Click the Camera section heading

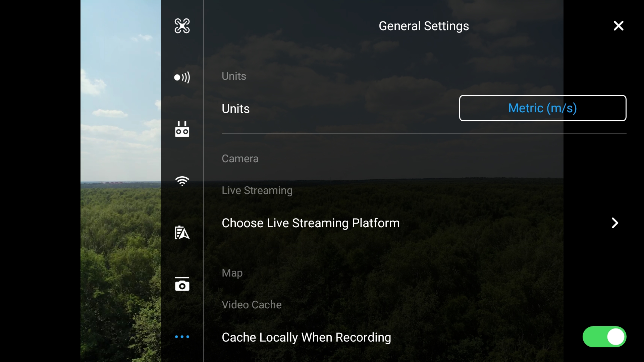(240, 159)
